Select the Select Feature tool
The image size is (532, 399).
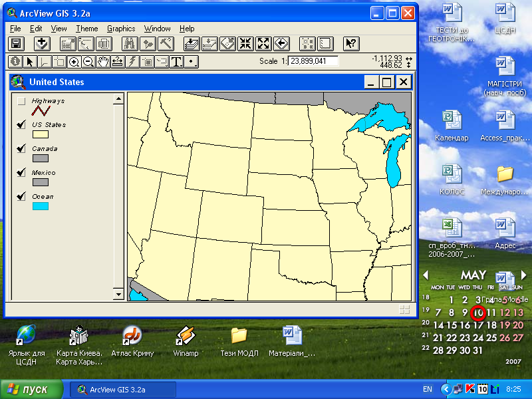tap(59, 62)
